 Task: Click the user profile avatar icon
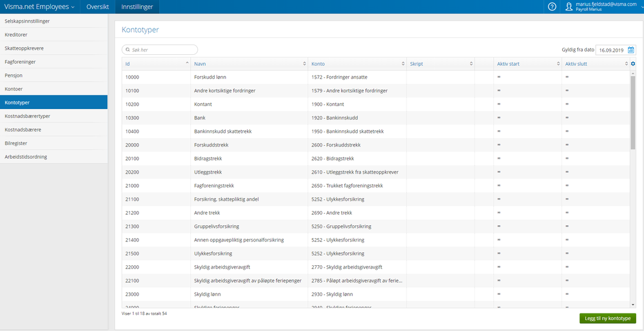(x=569, y=6)
